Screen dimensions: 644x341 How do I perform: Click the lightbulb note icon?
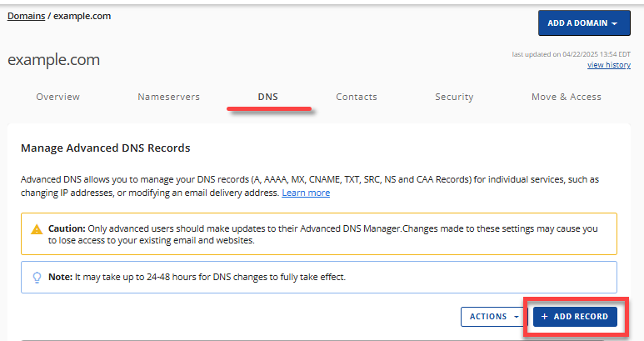click(x=37, y=278)
